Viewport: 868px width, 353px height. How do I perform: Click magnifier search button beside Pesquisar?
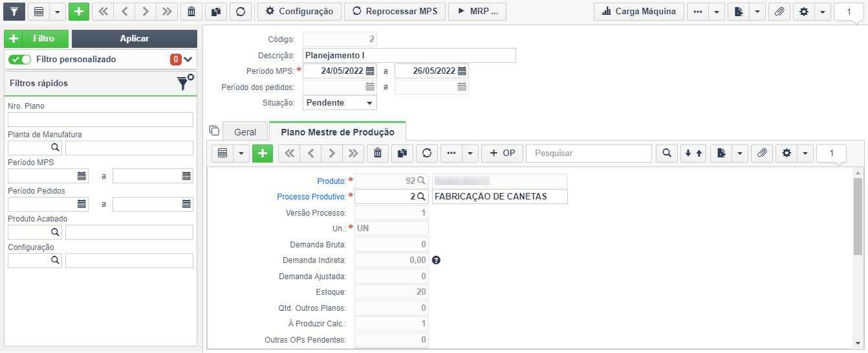(x=666, y=153)
